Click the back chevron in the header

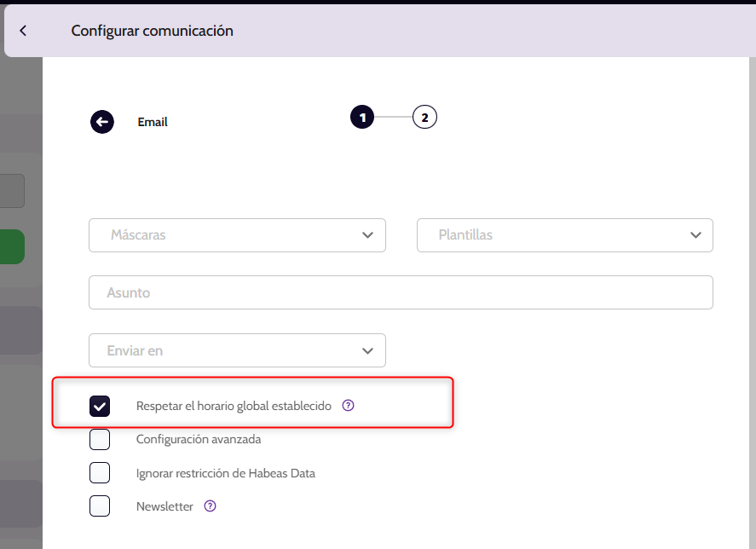click(23, 31)
